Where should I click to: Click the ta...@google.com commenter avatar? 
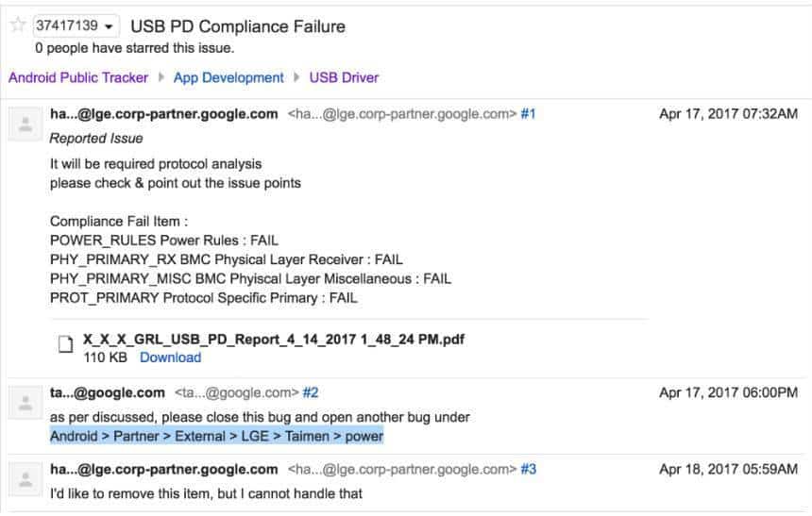tap(25, 403)
